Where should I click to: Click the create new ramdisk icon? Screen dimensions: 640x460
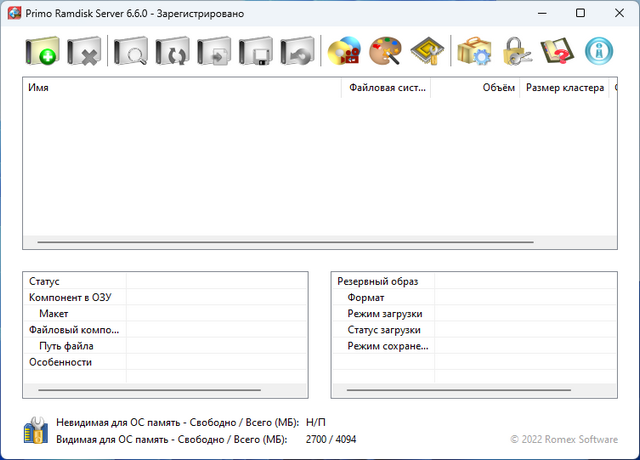click(42, 51)
